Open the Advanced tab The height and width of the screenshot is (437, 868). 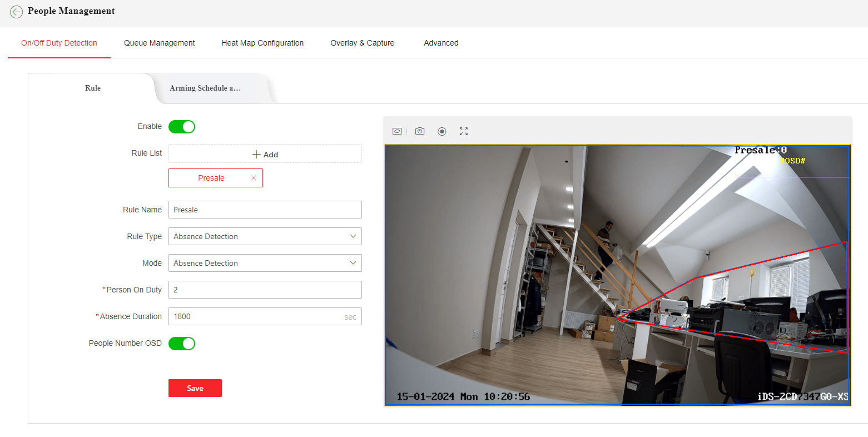point(441,43)
